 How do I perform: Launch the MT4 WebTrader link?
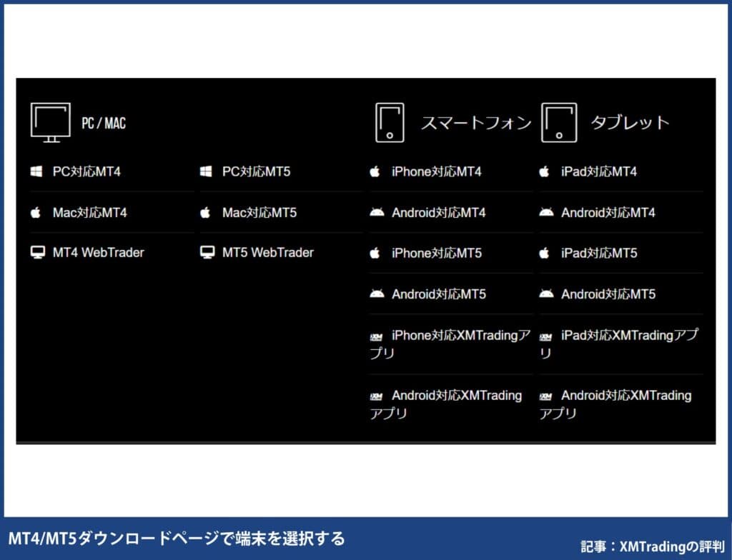pos(99,252)
